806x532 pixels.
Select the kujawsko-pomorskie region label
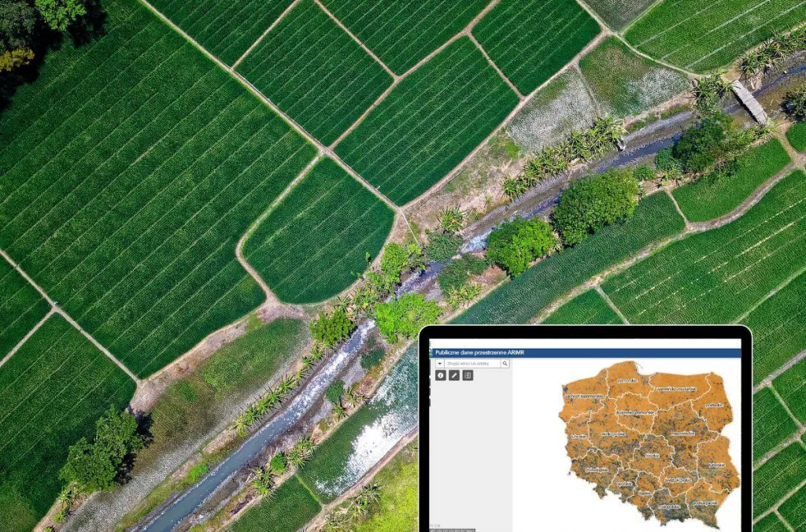(x=634, y=412)
